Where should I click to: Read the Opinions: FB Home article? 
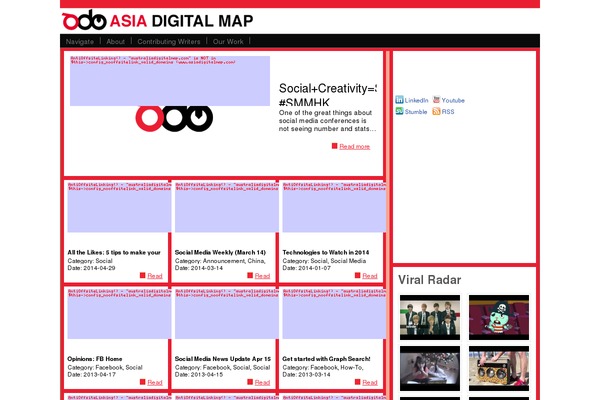click(x=155, y=382)
